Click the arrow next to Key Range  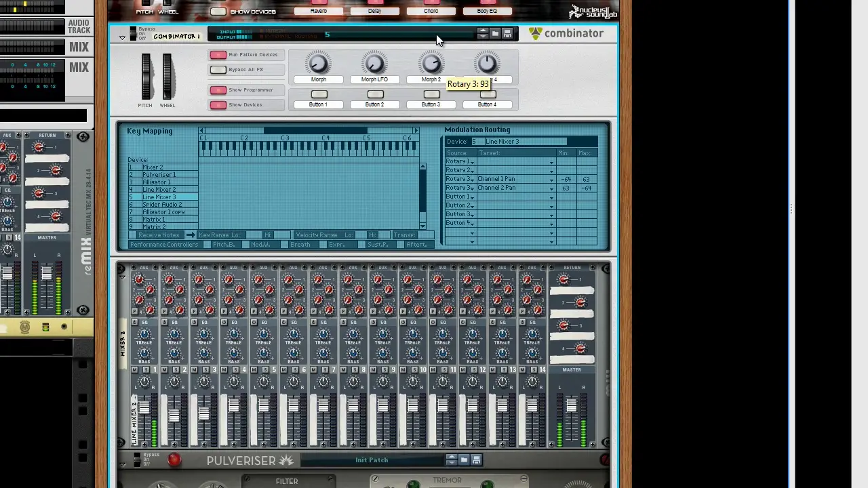pyautogui.click(x=191, y=235)
